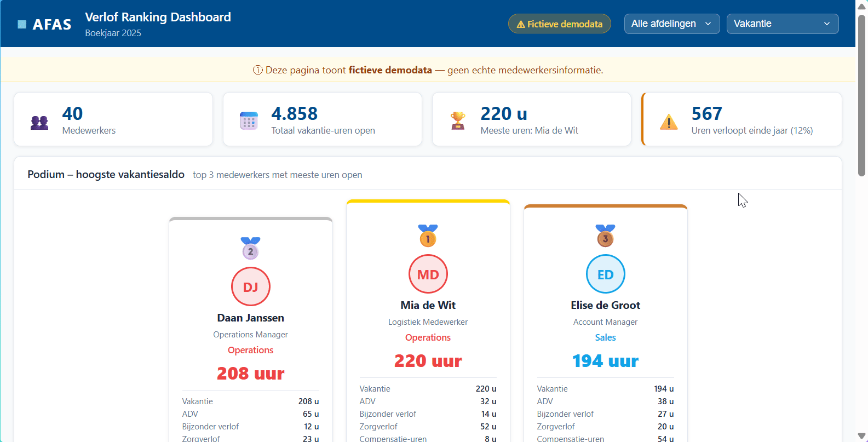Click the trophy icon for Meeste uren
Image resolution: width=868 pixels, height=442 pixels.
coord(458,120)
